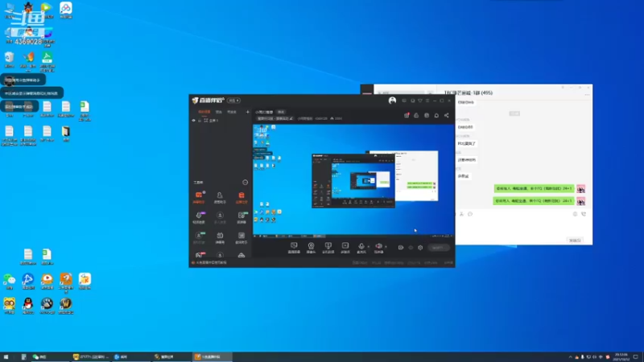Open the notification center in the taskbar

(636, 357)
